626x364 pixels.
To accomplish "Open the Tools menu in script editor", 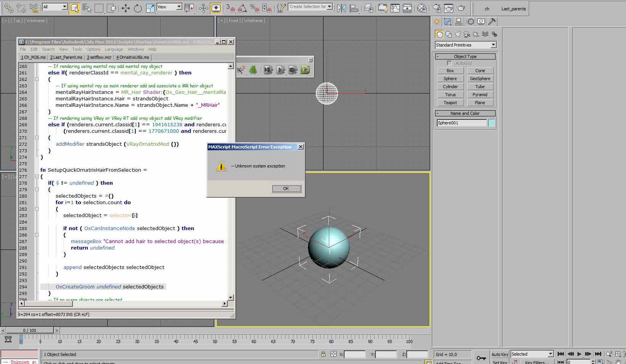I will 77,49.
